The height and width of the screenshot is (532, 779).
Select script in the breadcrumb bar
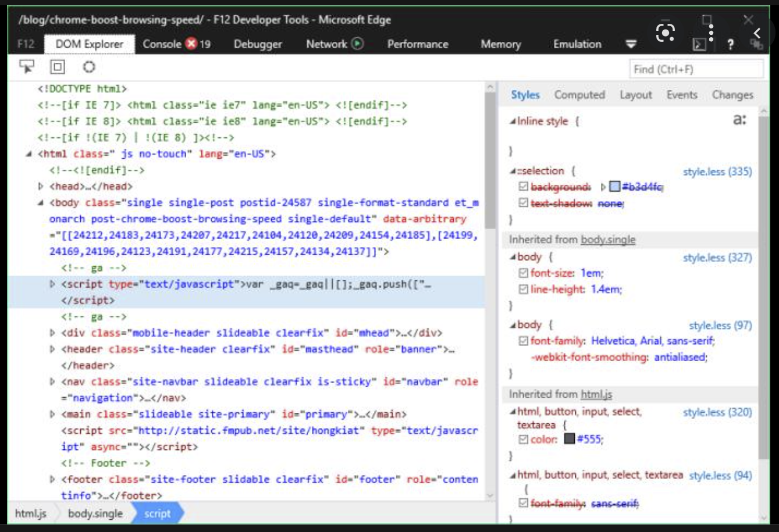(x=158, y=513)
